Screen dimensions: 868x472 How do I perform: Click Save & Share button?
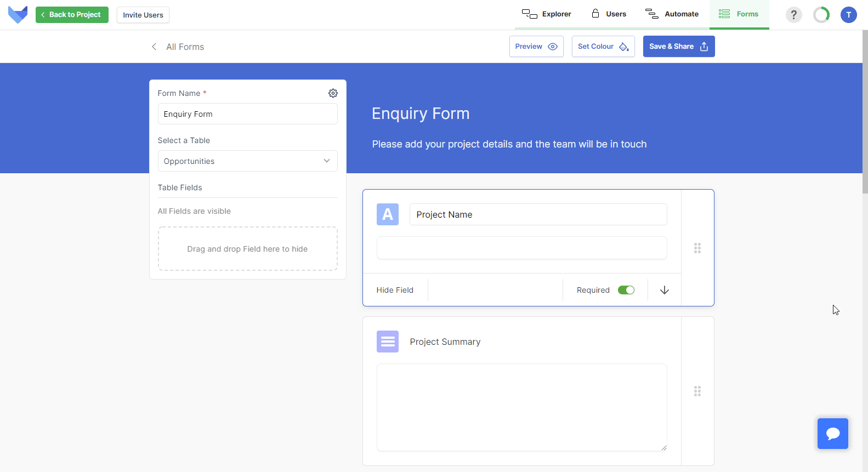[x=679, y=47]
